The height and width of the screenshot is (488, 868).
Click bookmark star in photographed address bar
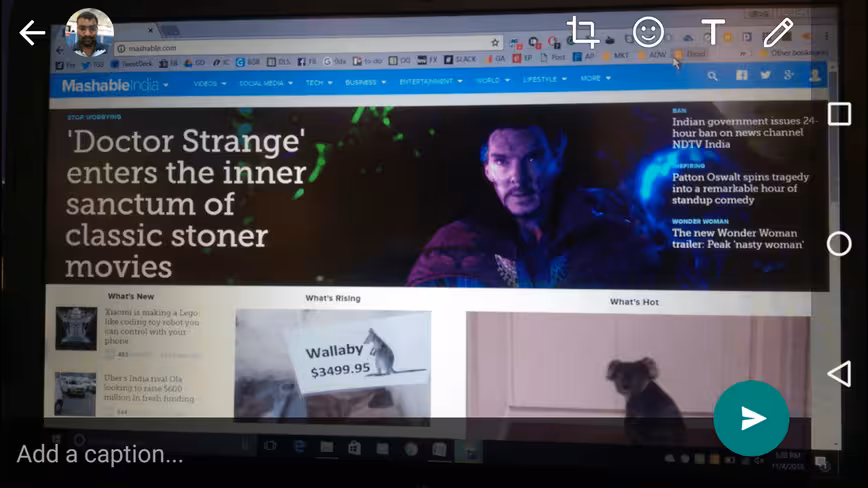(495, 43)
